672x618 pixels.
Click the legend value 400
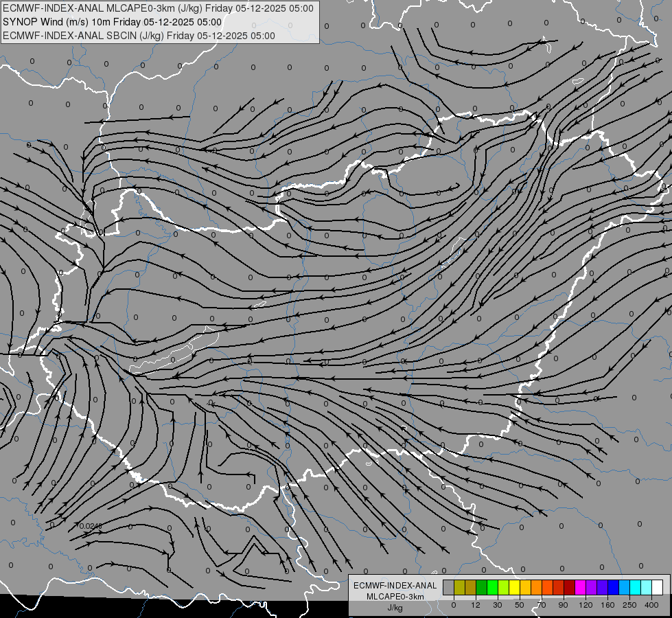pyautogui.click(x=651, y=605)
